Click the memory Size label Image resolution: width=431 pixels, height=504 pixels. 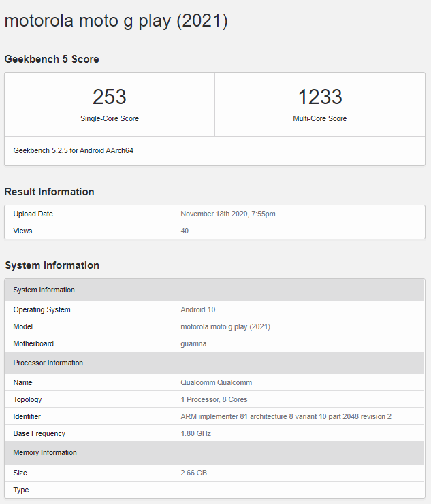20,473
